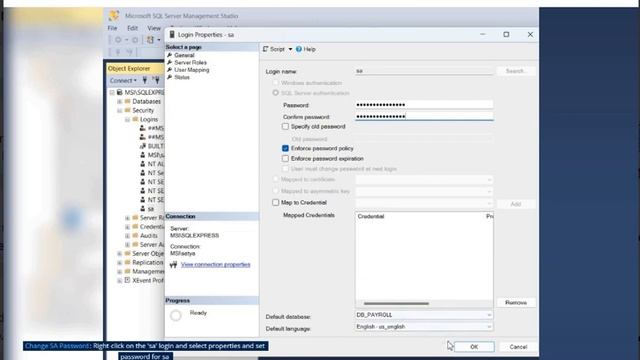Switch to the General page
640x360 pixels.
tap(184, 55)
